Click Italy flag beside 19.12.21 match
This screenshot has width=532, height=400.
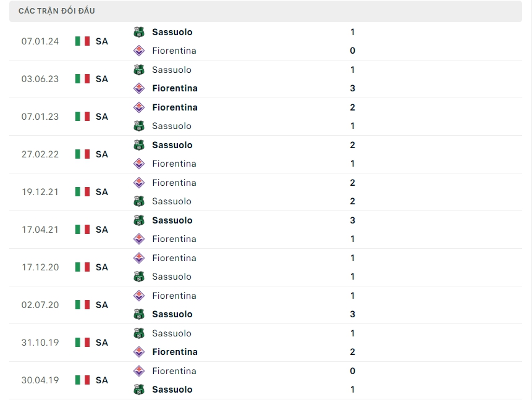point(82,192)
